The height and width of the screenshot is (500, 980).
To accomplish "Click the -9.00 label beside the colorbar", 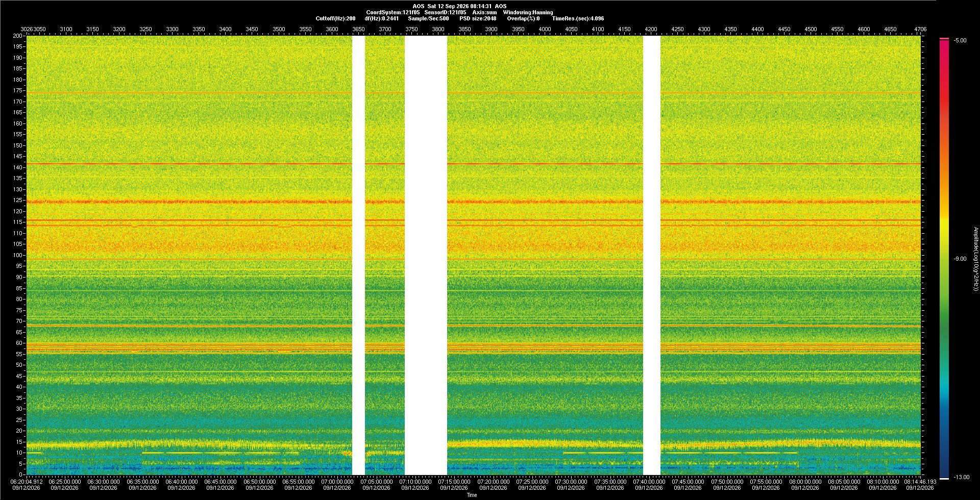I will [x=960, y=259].
